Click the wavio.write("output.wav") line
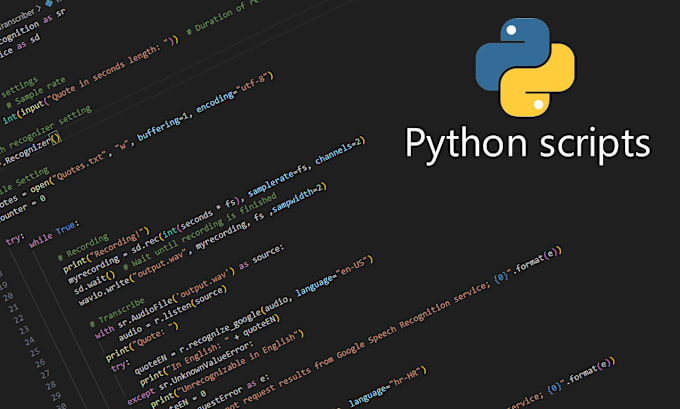Viewport: 680px width, 409px height. click(203, 244)
